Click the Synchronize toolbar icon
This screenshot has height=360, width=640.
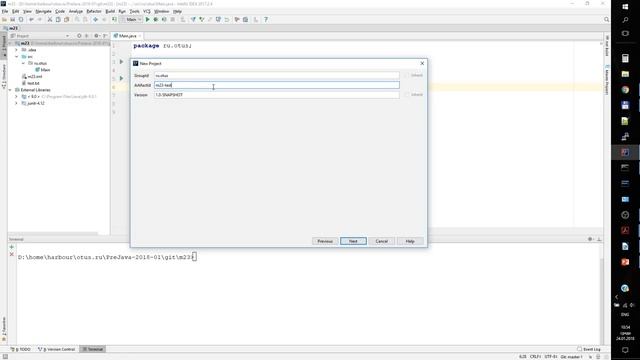21,20
